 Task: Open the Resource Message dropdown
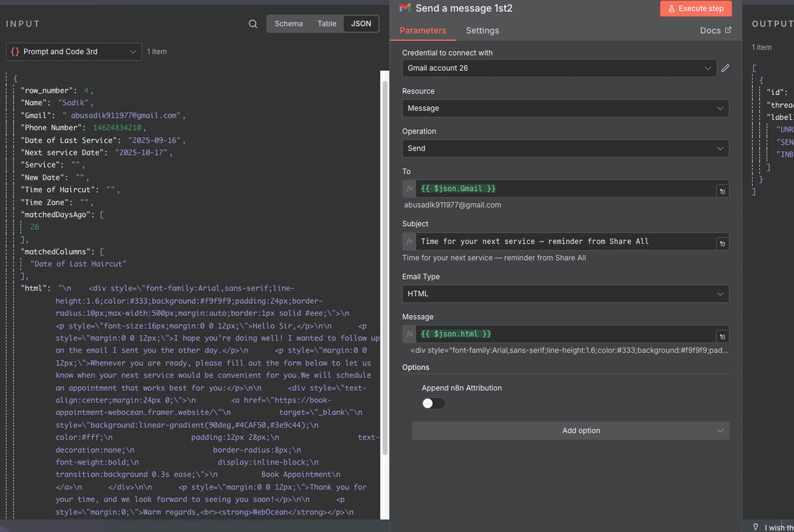point(565,108)
